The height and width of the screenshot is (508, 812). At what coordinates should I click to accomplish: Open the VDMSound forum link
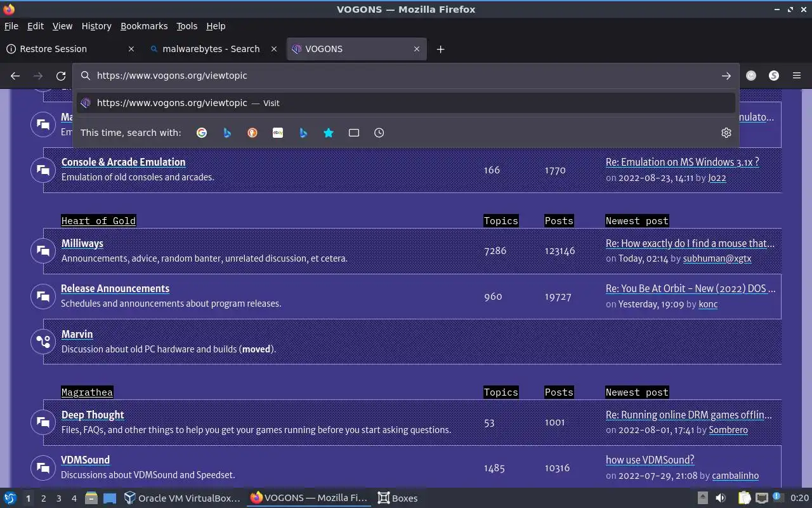[86, 460]
